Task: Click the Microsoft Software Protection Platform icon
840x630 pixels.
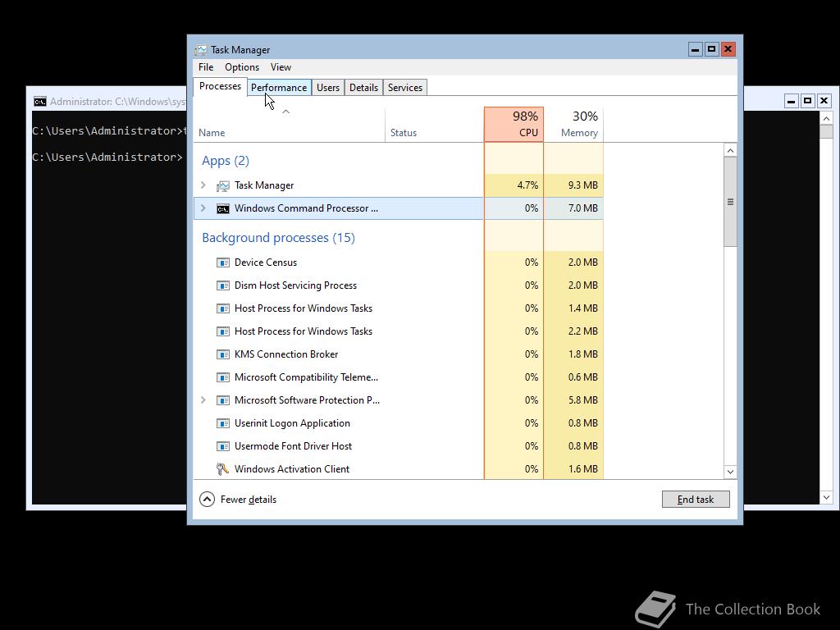Action: tap(223, 400)
